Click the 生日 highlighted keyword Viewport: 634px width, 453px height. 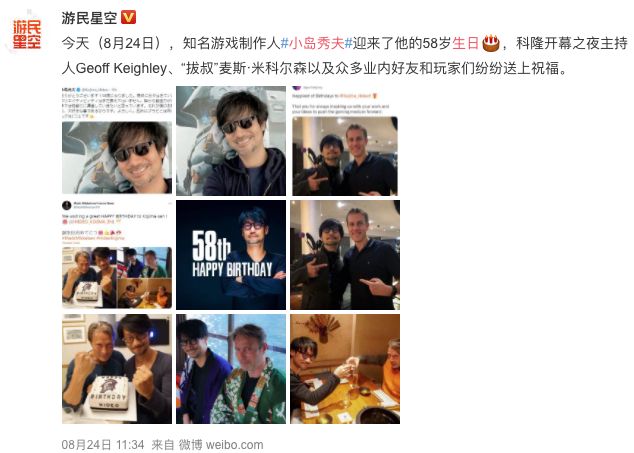(465, 43)
